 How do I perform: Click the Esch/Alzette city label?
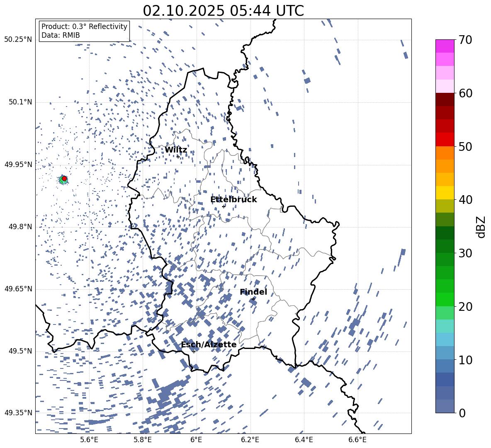[209, 344]
